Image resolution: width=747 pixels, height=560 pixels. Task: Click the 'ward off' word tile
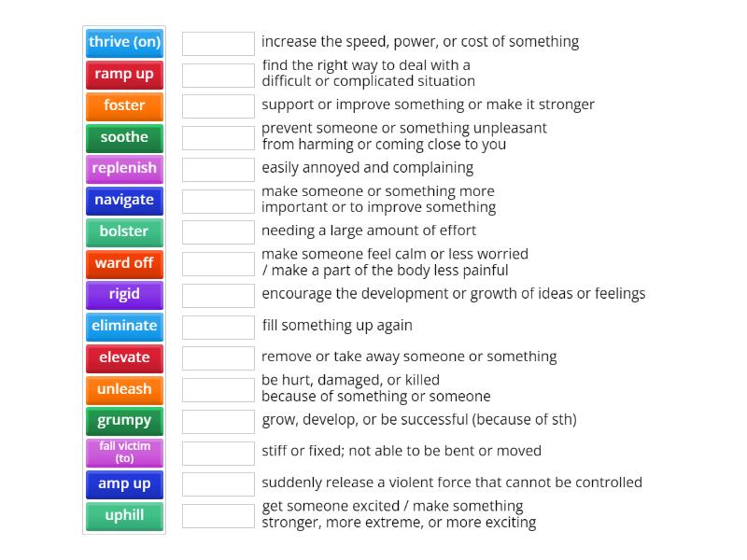click(x=124, y=263)
